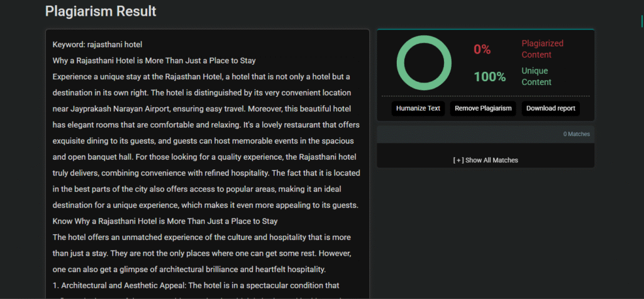This screenshot has height=299, width=644.
Task: Click the green donut result chart
Action: pos(424,63)
